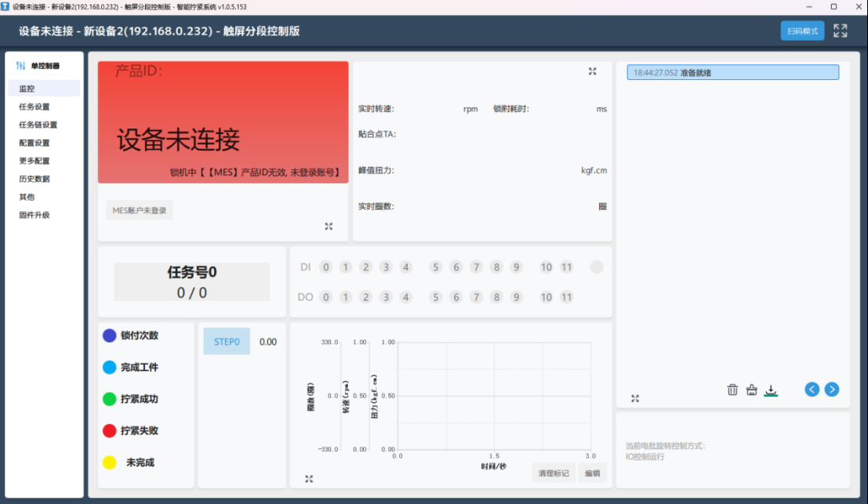This screenshot has width=868, height=504.
Task: Click the MES账户未登录 button
Action: point(140,210)
